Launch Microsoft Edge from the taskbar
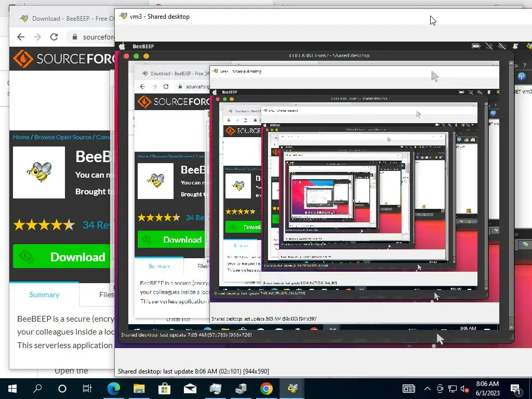The width and height of the screenshot is (532, 399). point(113,389)
